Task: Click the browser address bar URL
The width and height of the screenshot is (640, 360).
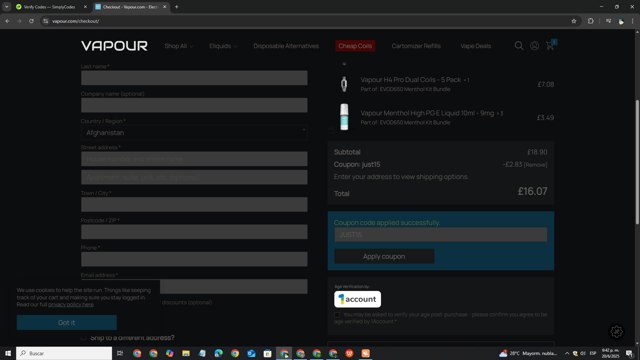Action: pyautogui.click(x=76, y=21)
